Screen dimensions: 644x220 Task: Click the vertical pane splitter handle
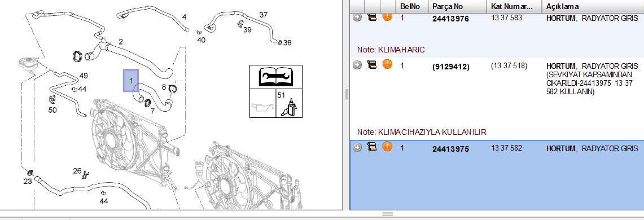pos(346,94)
